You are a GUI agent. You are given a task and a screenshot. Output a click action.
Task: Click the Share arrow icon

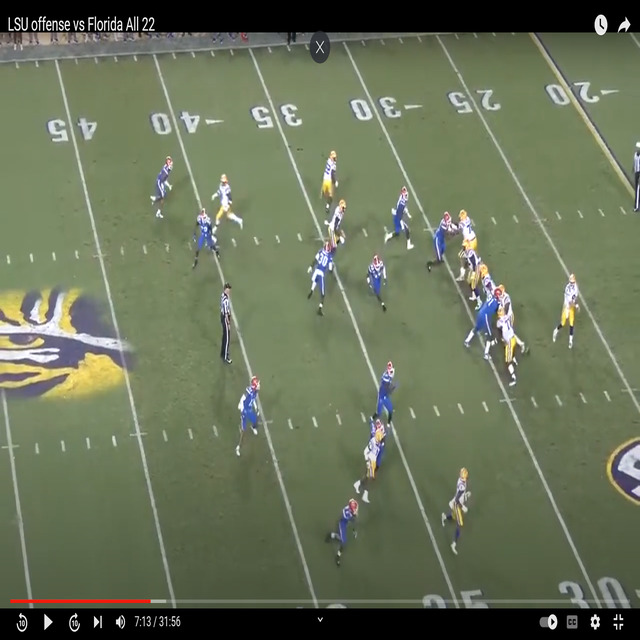624,25
